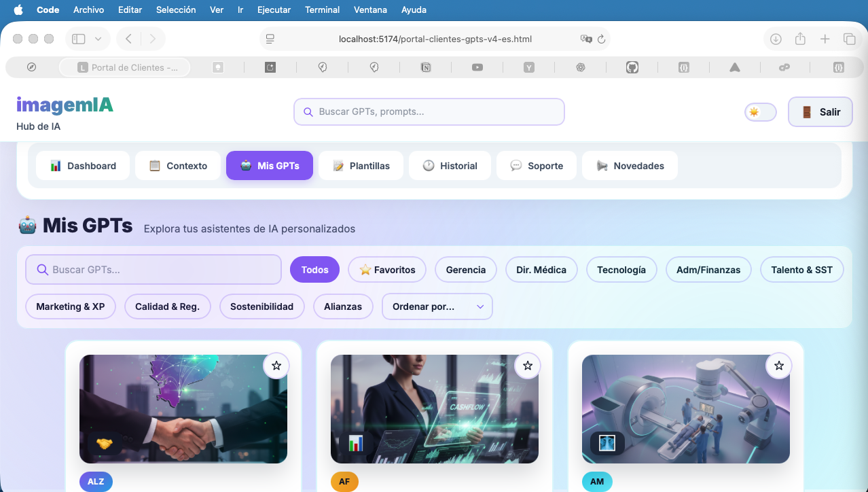Screen dimensions: 868x492
Task: Open the YouTube bookmark in the favorites bar
Action: click(x=477, y=67)
